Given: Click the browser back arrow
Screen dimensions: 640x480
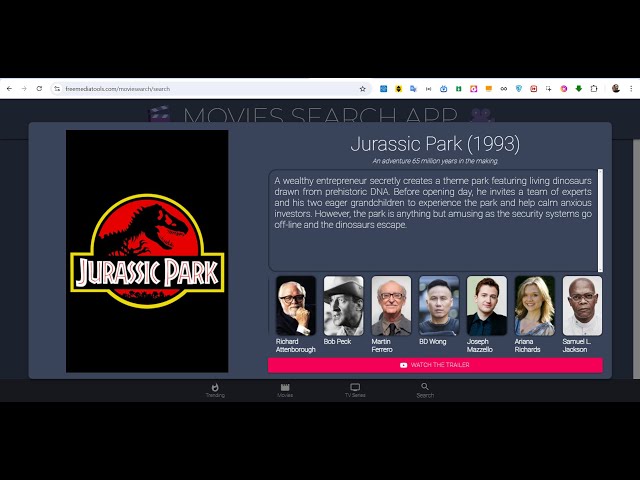Looking at the screenshot, I should [9, 88].
